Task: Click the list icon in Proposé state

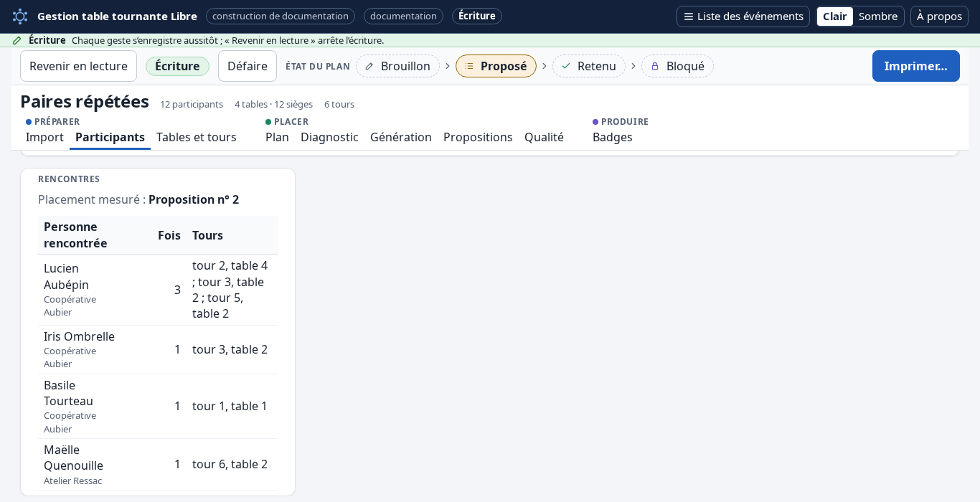Action: [x=469, y=66]
